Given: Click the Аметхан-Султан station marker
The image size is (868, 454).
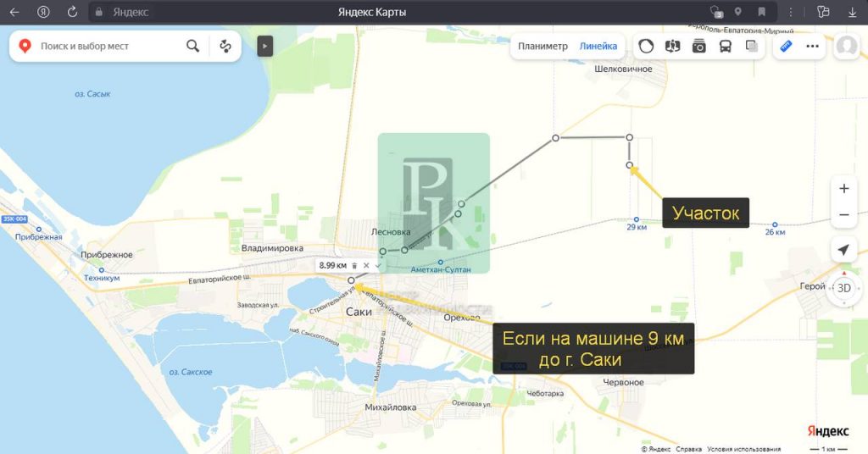Looking at the screenshot, I should (x=441, y=262).
